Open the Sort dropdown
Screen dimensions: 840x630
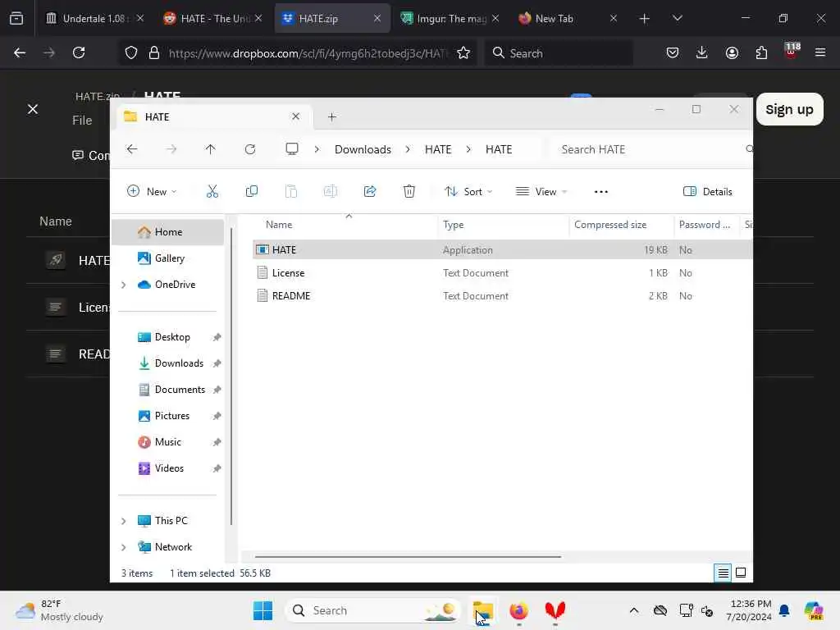click(468, 191)
